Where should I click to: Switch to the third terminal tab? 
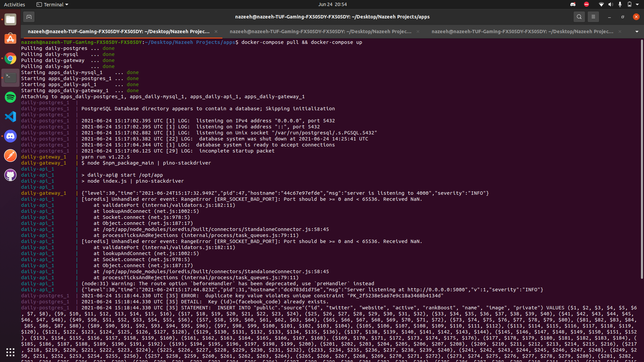522,32
